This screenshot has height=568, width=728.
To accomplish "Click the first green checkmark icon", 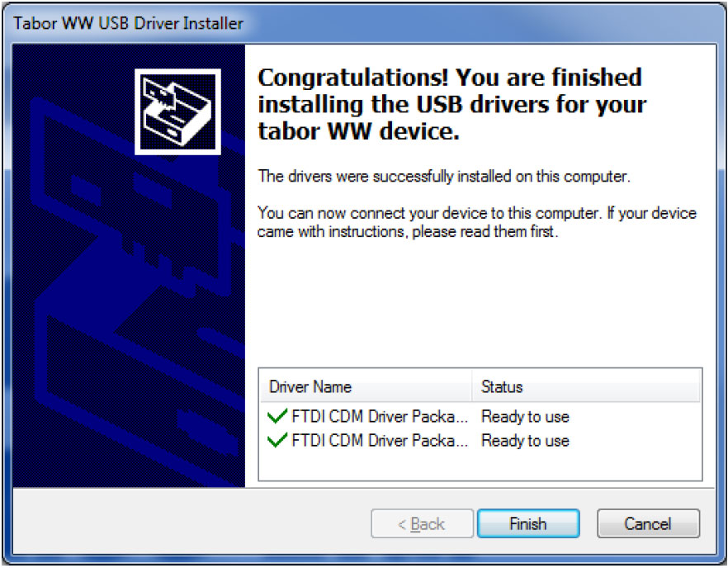I will (x=277, y=416).
